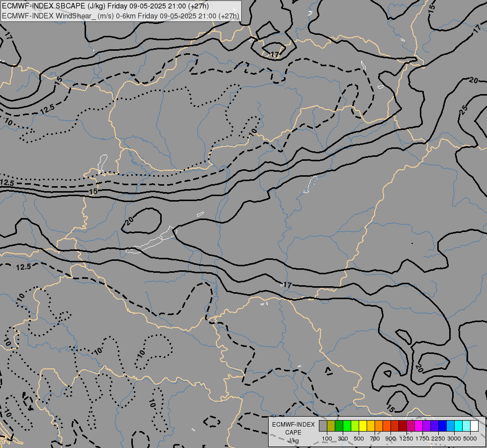This screenshot has height=448, width=487.
Task: Click the legend value 3000
Action: pos(454,439)
